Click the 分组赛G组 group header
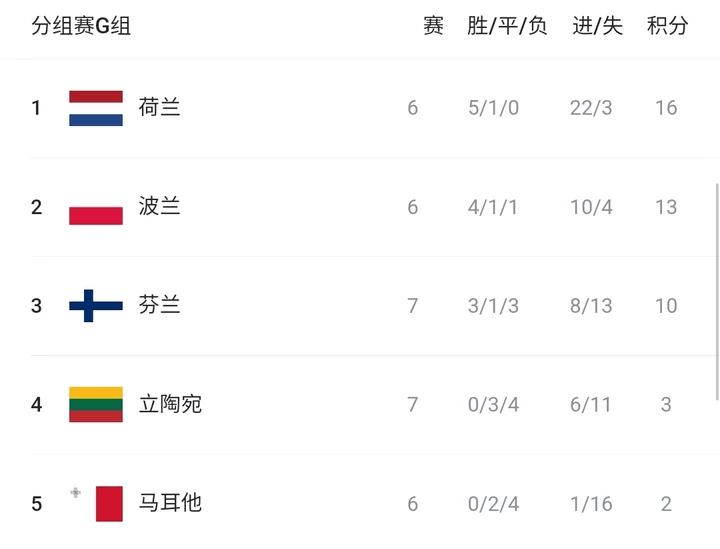The width and height of the screenshot is (720, 549). point(81,27)
